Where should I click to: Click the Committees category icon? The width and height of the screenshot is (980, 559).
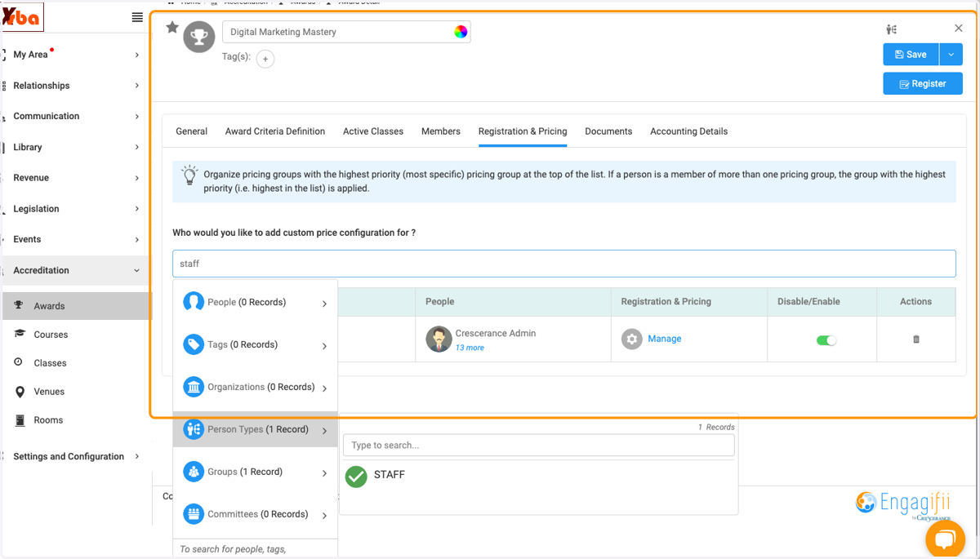194,514
